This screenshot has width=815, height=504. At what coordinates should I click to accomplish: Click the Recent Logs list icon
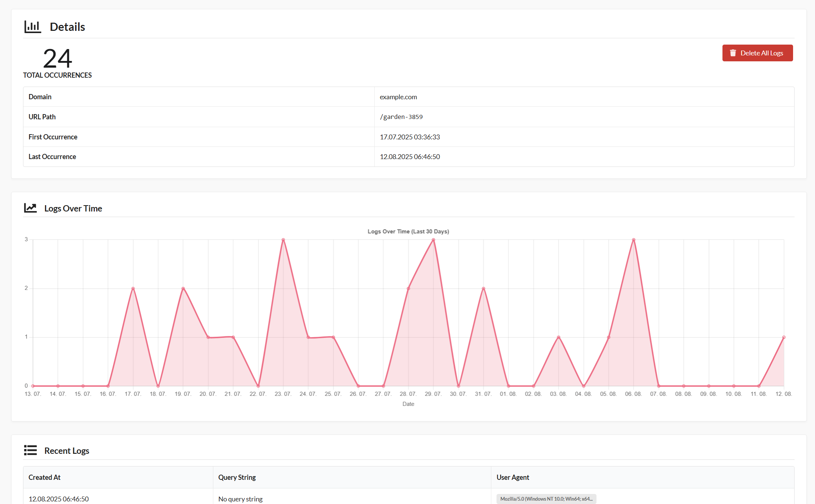pyautogui.click(x=30, y=450)
